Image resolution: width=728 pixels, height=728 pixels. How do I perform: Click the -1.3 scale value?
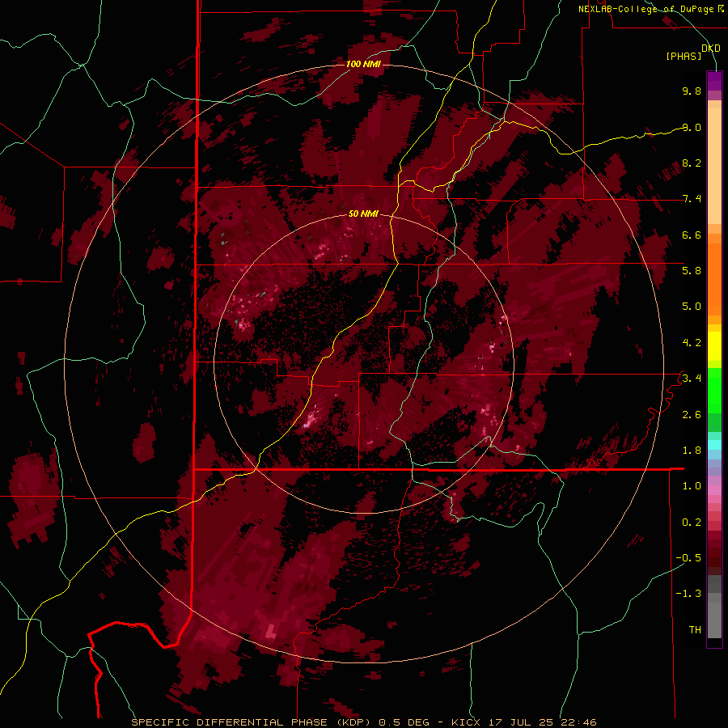pyautogui.click(x=688, y=594)
